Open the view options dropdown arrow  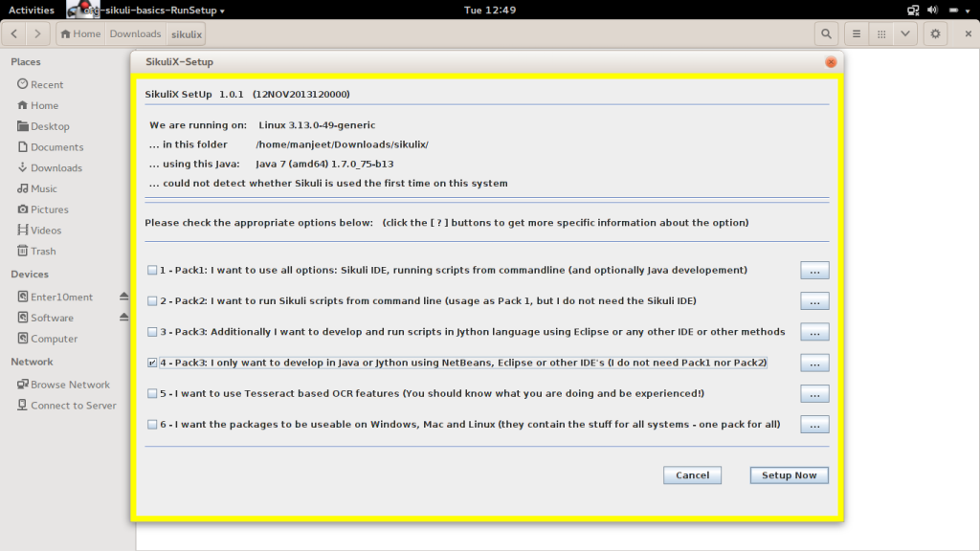905,33
